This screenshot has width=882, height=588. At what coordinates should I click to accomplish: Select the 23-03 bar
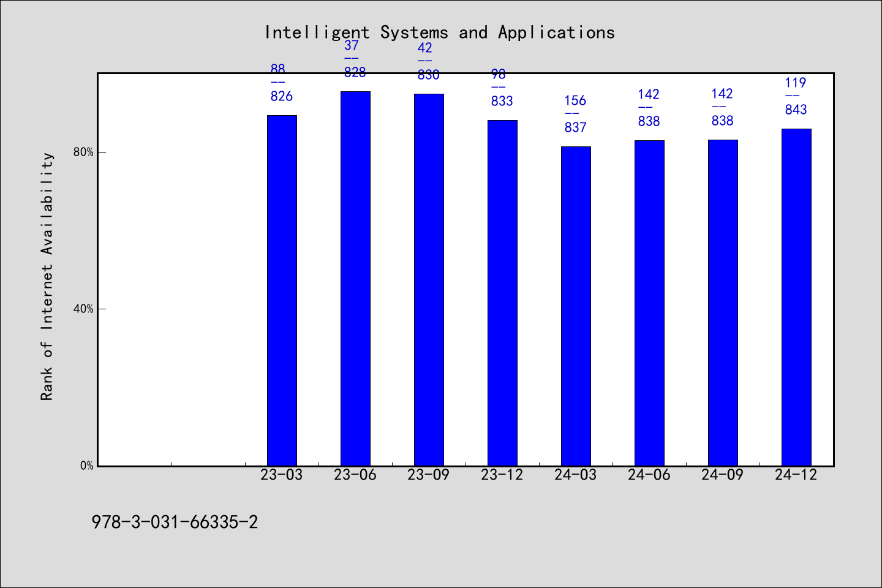click(x=282, y=290)
